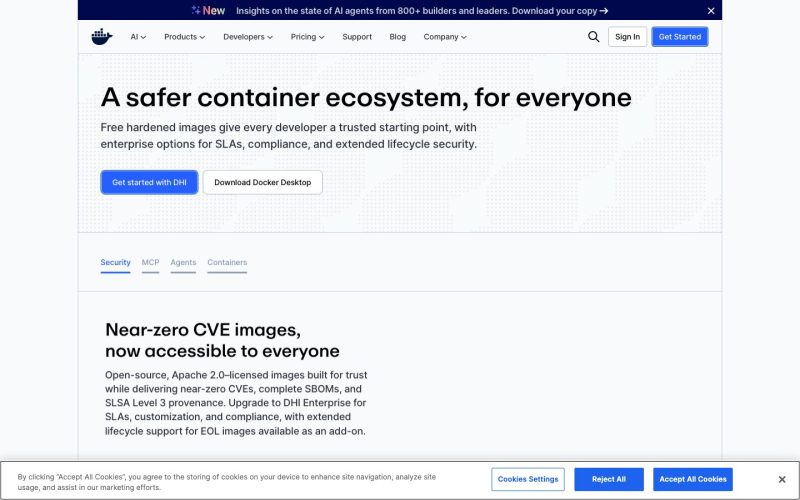The image size is (800, 500).
Task: Select the Security tab
Action: tap(115, 263)
